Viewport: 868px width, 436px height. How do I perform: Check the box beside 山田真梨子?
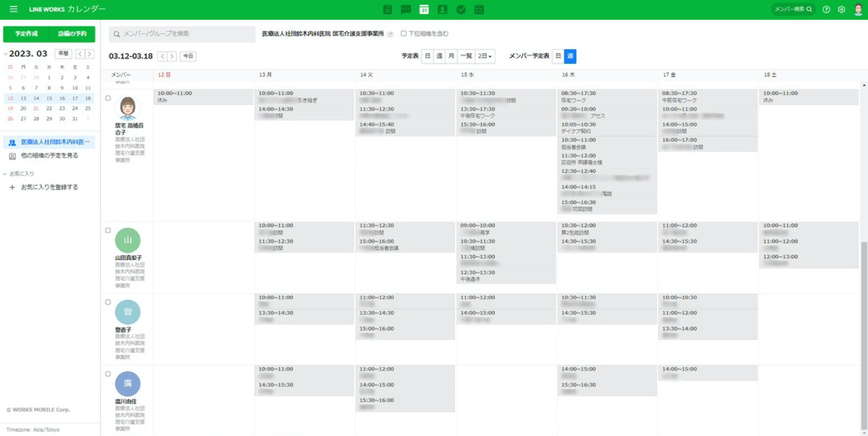click(108, 231)
